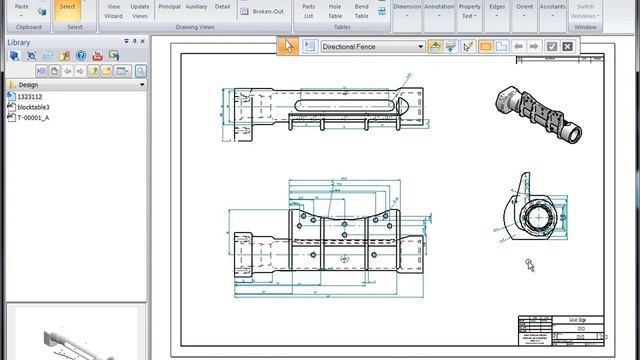
Task: Click second icon in Library tab row
Action: tap(31, 56)
